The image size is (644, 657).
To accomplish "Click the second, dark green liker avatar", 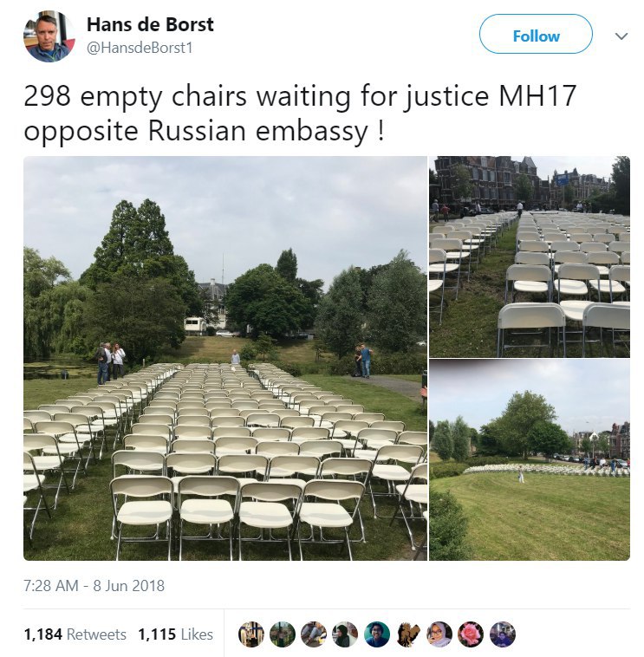I will [x=283, y=634].
